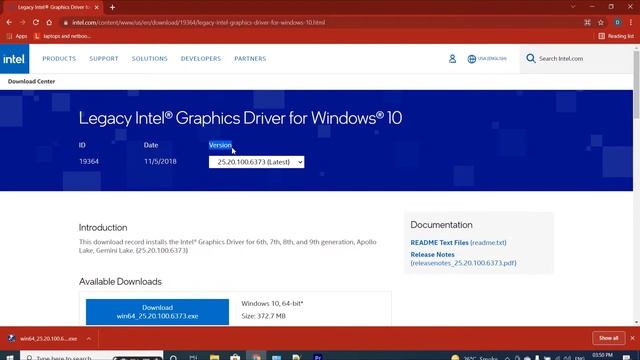Image resolution: width=640 pixels, height=360 pixels.
Task: Bookmark this page with the star icon
Action: tap(601, 22)
